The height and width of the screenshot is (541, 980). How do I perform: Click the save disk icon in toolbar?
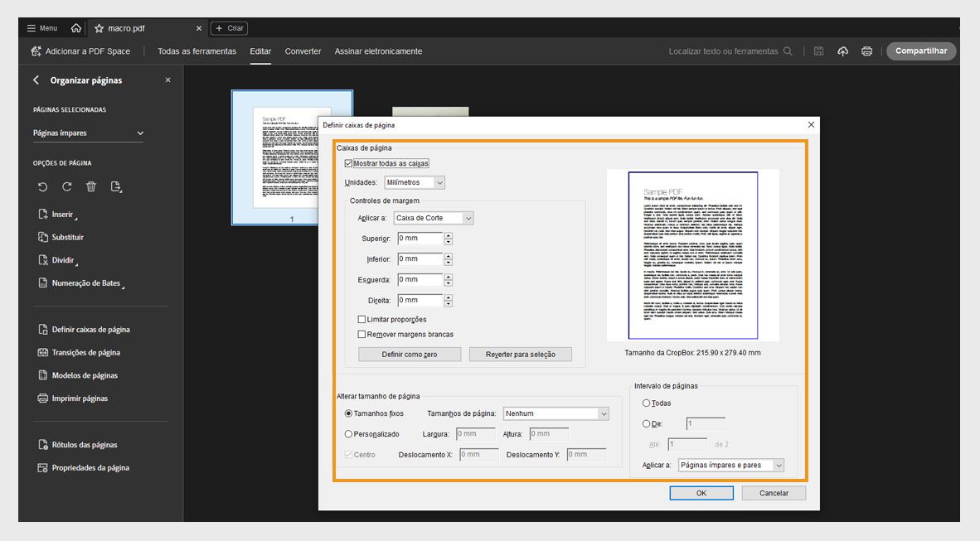coord(818,51)
